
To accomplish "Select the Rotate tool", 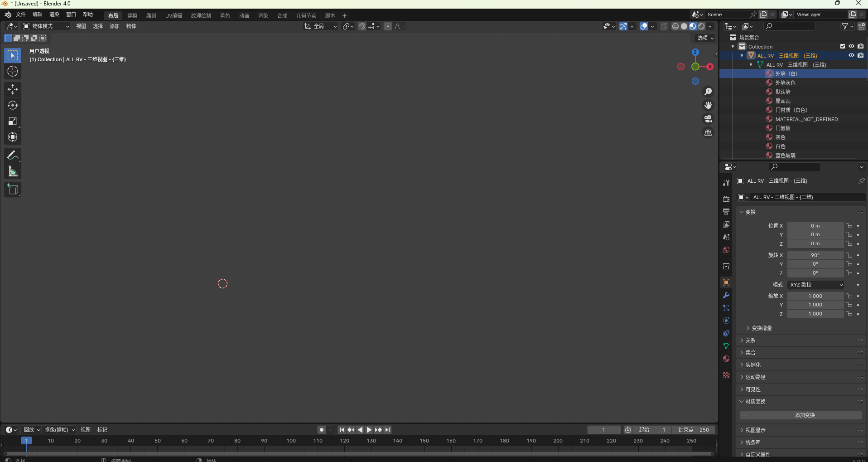I will pos(13,105).
